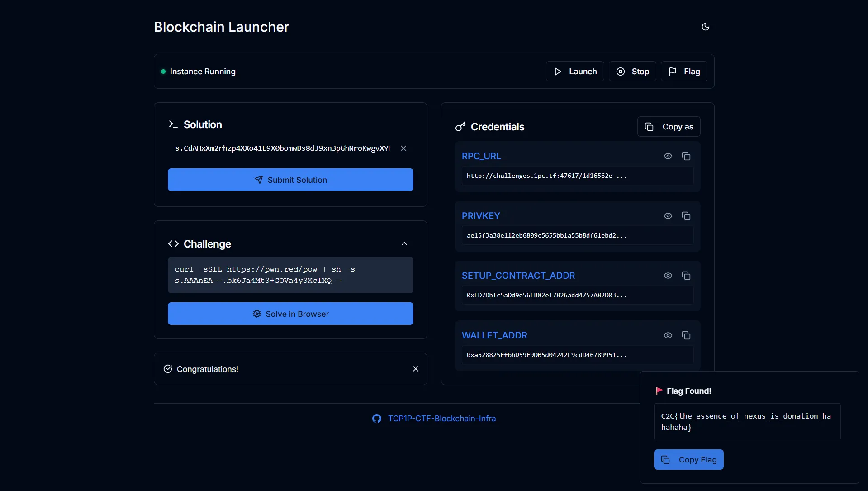Copy the PRIVKEY value
The image size is (868, 491).
[686, 216]
